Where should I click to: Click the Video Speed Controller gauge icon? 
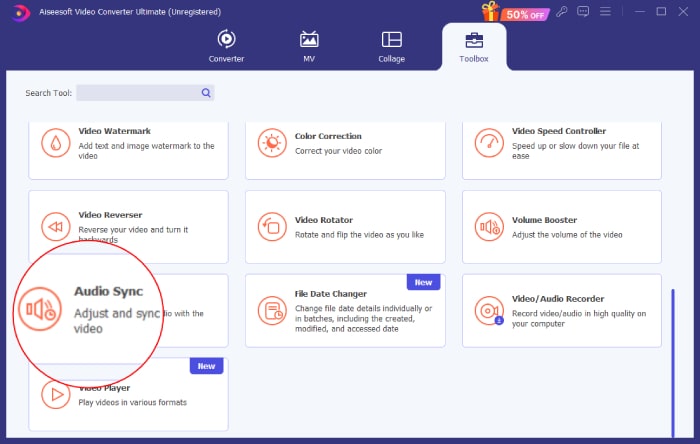[x=489, y=143]
